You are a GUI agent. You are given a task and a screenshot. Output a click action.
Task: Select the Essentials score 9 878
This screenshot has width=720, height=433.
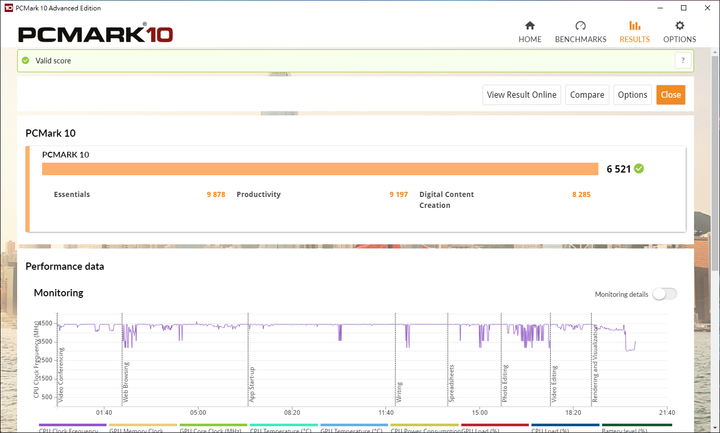point(216,194)
